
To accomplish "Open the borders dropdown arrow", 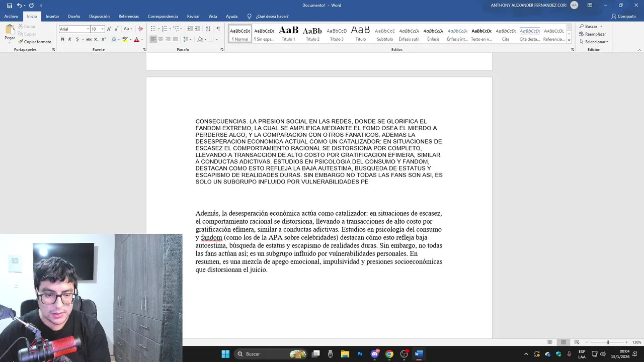I will pos(217,39).
